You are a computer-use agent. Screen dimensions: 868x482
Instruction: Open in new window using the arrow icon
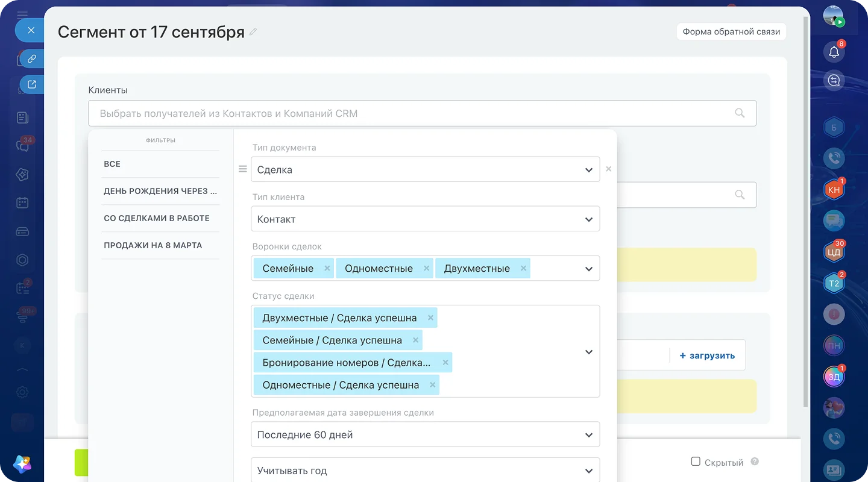[x=32, y=84]
